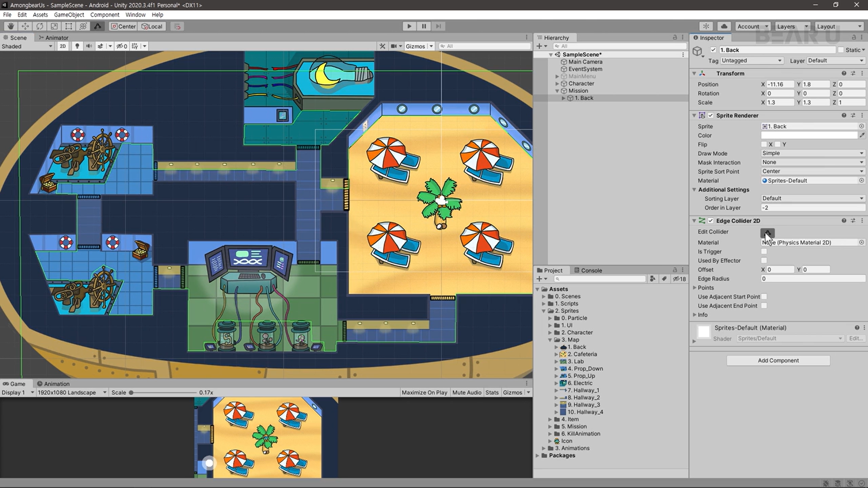868x488 pixels.
Task: Open Draw Mode Simple dropdown
Action: [813, 153]
